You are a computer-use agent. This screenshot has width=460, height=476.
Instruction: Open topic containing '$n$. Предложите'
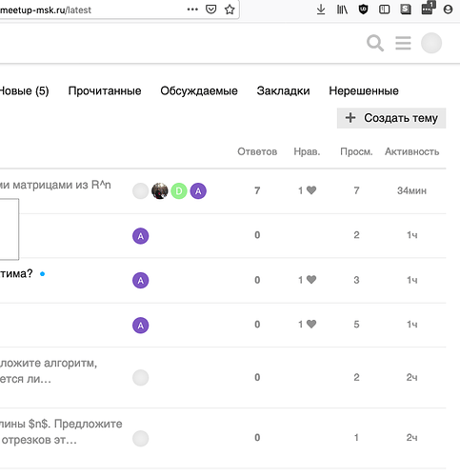point(61,431)
